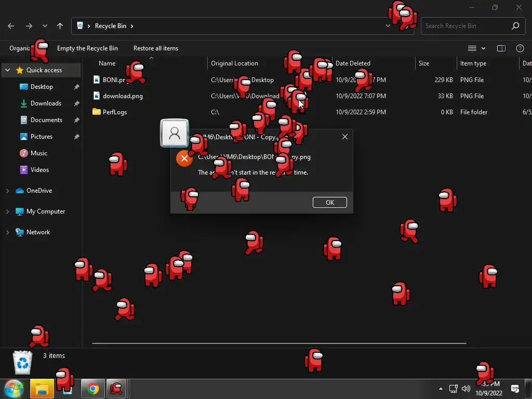Expand the address bar history dropdown
This screenshot has height=399, width=532.
(388, 25)
